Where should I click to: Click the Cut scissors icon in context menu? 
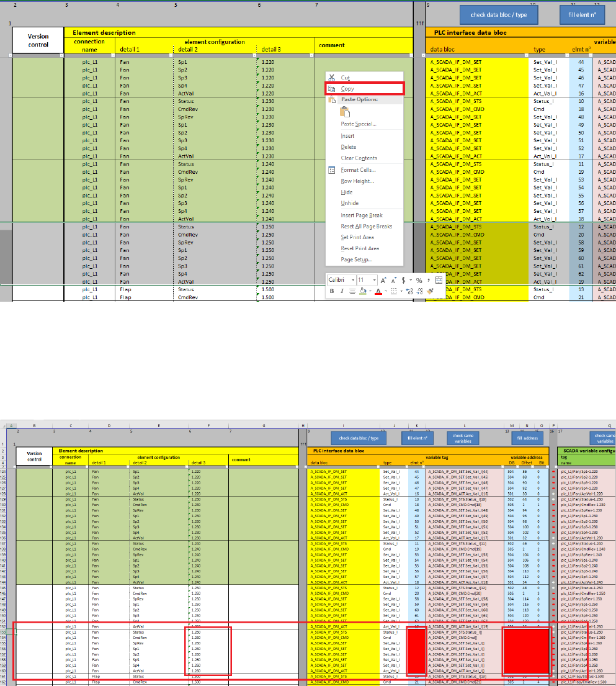(332, 78)
